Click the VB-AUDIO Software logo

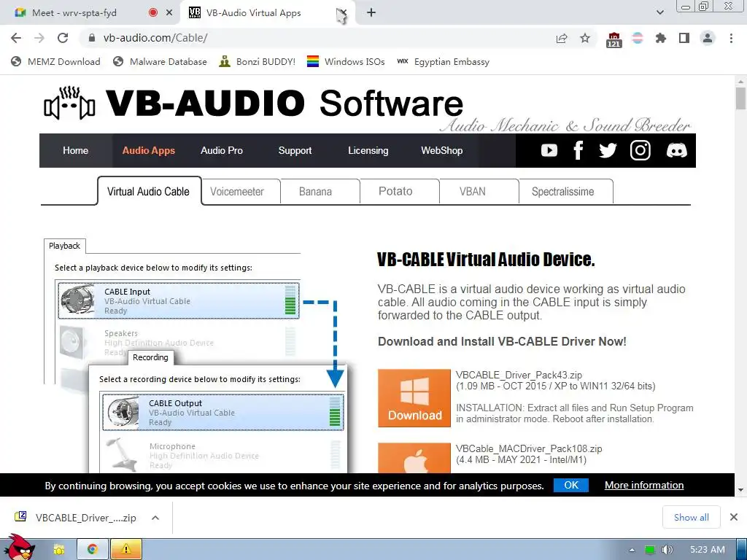[x=253, y=103]
